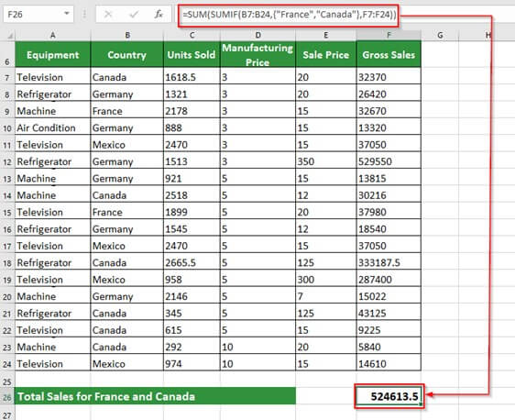Select the gross sales value 529550
Viewport: 515px width, 420px height.
pos(389,161)
